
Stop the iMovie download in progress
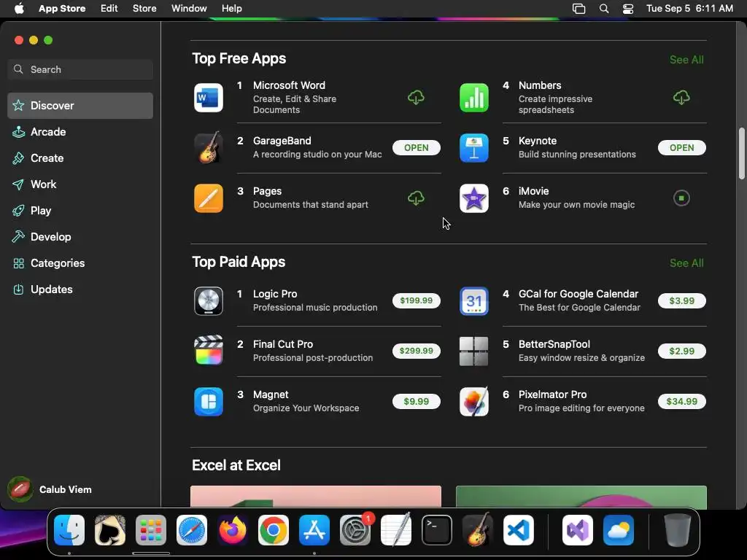pyautogui.click(x=681, y=198)
